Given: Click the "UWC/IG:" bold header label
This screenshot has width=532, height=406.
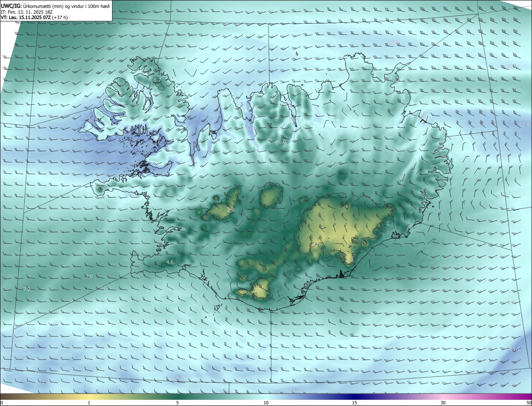Looking at the screenshot, I should click(x=11, y=6).
